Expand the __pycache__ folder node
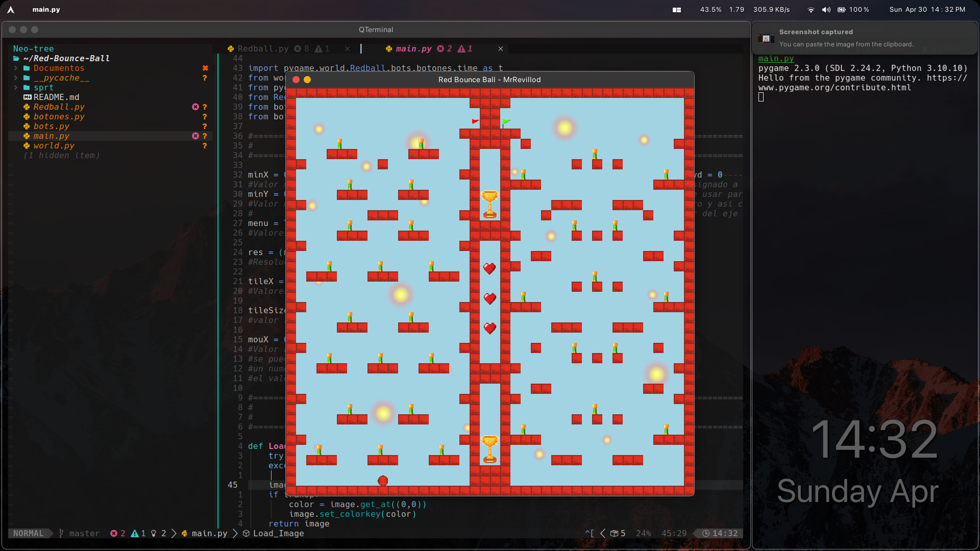This screenshot has height=551, width=980. pyautogui.click(x=61, y=78)
